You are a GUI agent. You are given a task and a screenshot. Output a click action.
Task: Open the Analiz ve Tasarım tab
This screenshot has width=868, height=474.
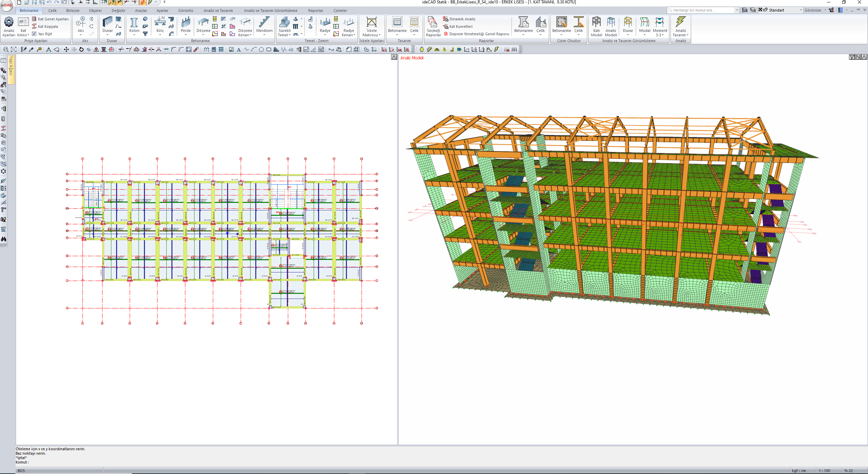point(218,11)
